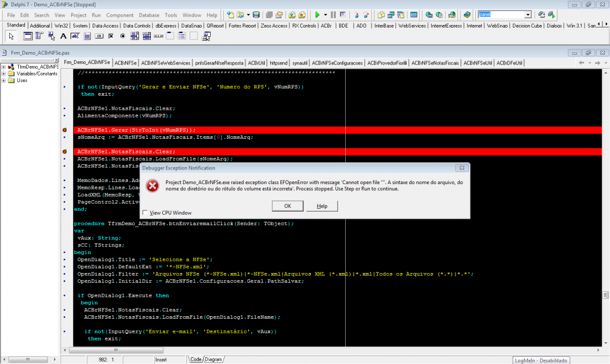Click the green Run button in toolbar
The height and width of the screenshot is (364, 610).
(317, 15)
